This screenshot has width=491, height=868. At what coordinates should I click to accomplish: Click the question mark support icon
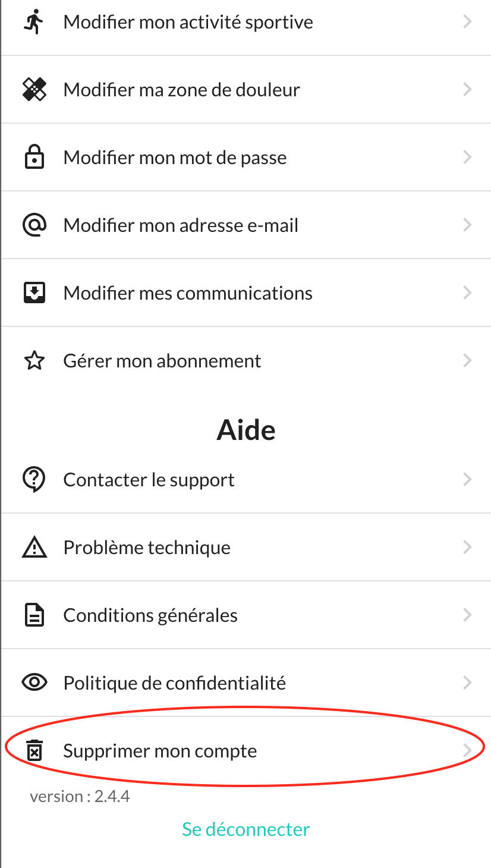34,480
